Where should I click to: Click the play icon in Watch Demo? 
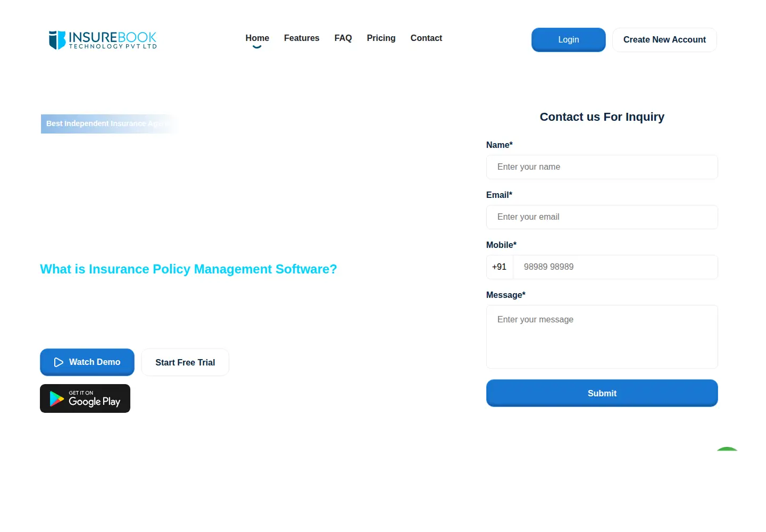(59, 362)
